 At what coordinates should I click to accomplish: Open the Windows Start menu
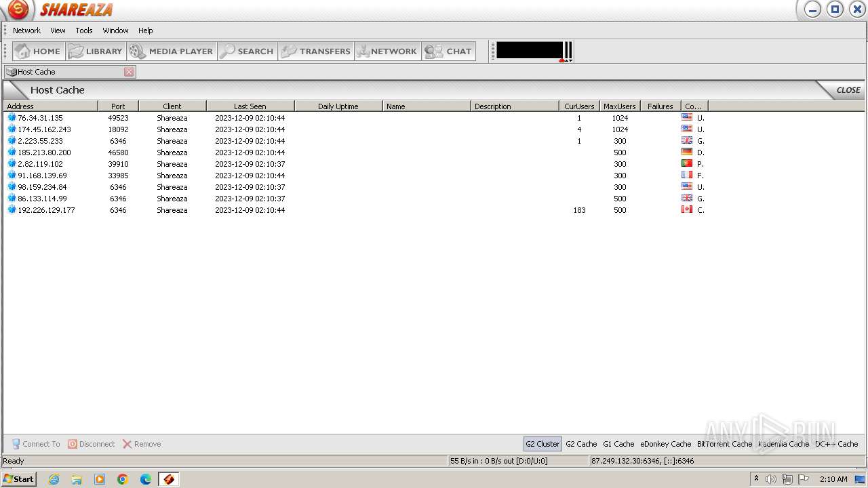click(19, 479)
